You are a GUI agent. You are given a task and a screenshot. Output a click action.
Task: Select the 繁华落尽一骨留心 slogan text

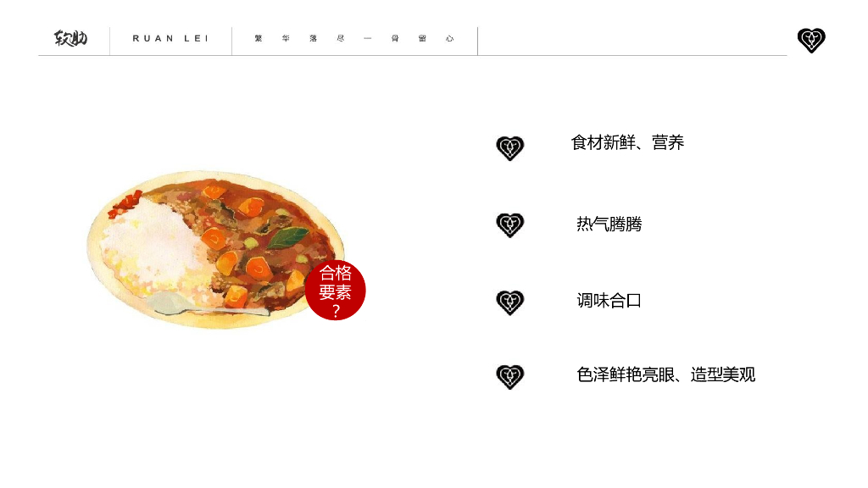[354, 39]
